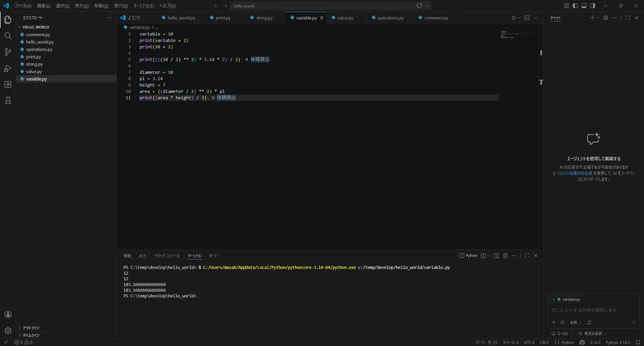Switch to operations.py tab
The image size is (644, 346).
click(391, 18)
